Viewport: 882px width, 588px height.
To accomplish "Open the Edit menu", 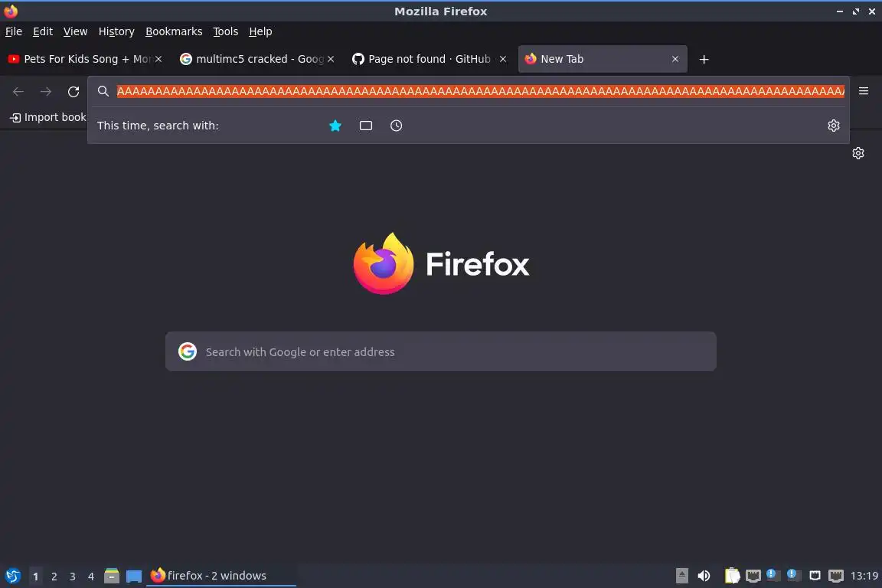I will 43,31.
